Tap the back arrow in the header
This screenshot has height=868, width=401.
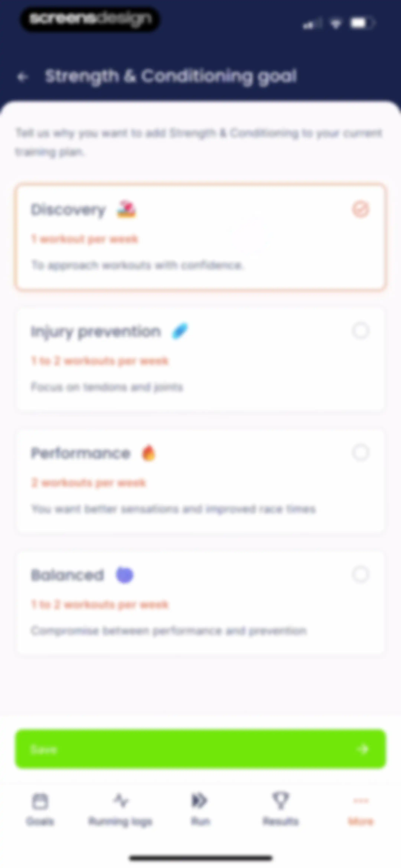click(23, 77)
